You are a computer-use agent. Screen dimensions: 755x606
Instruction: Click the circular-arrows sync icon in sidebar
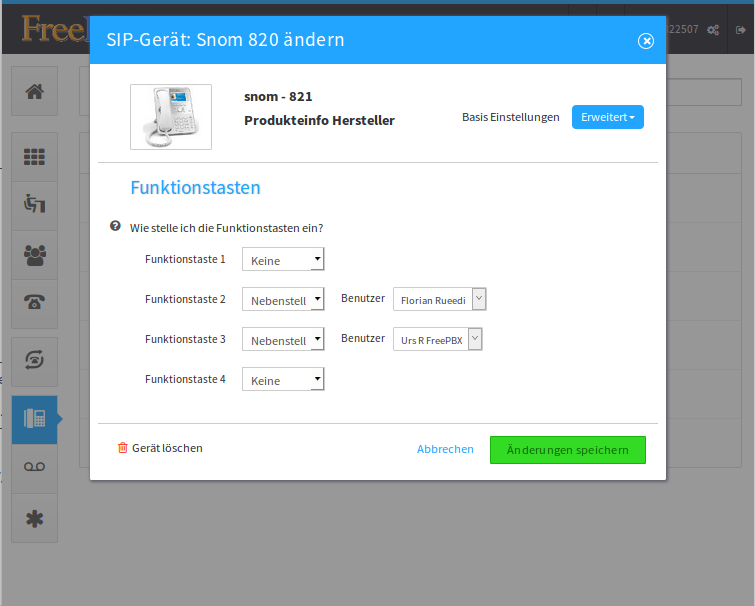[x=34, y=360]
